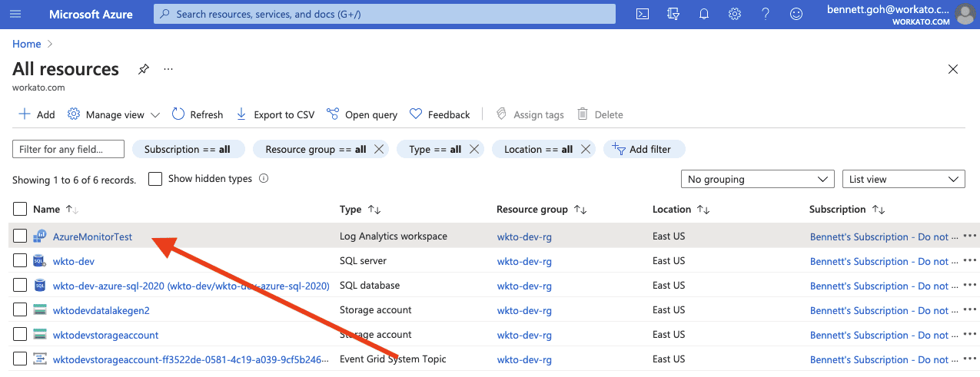Pin All resources to dashboard

click(x=144, y=69)
